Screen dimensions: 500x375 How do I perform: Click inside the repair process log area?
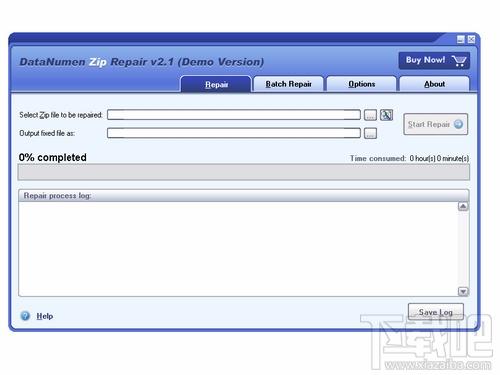[238, 249]
